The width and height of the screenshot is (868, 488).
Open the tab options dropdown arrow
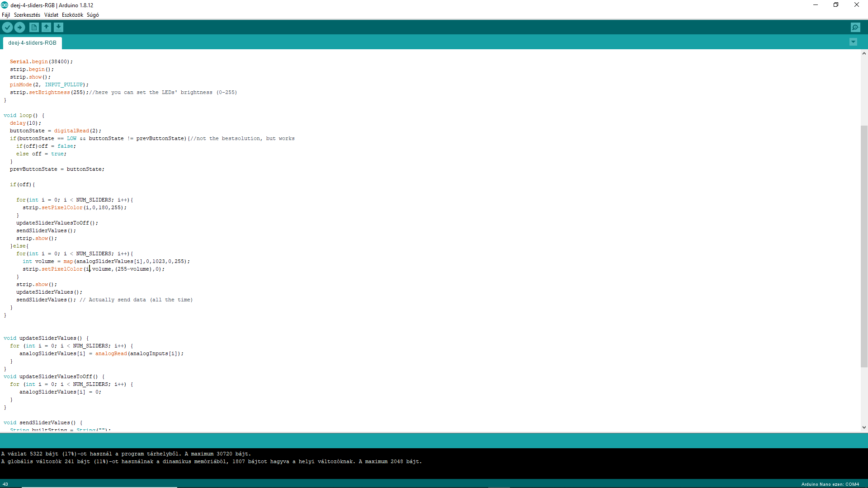[853, 42]
